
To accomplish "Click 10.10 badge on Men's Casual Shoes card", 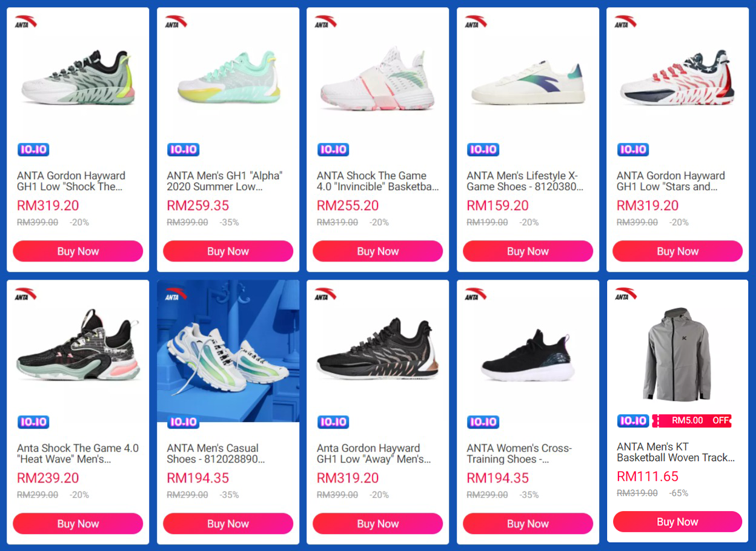I will (183, 422).
